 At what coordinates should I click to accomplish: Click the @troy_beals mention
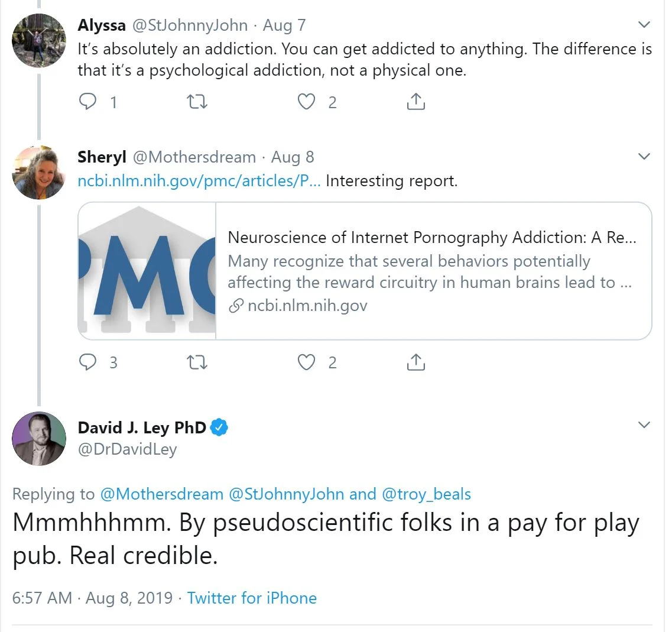[x=426, y=494]
